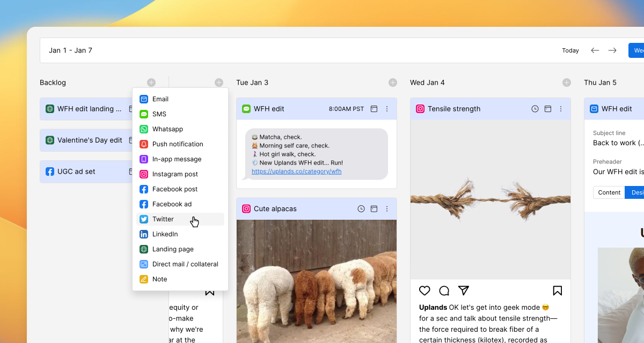This screenshot has height=343, width=644.
Task: Select Direct mail / collateral option
Action: pos(180,264)
